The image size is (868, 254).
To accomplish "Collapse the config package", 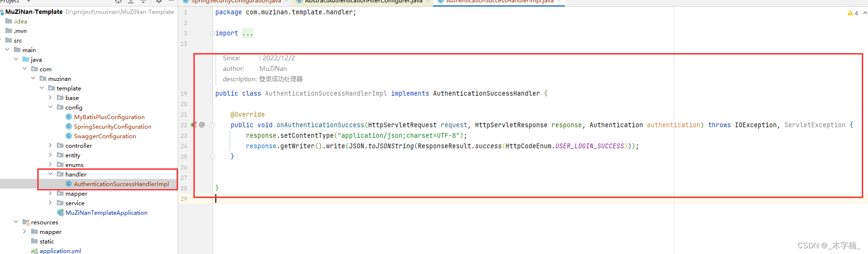I will coord(51,107).
